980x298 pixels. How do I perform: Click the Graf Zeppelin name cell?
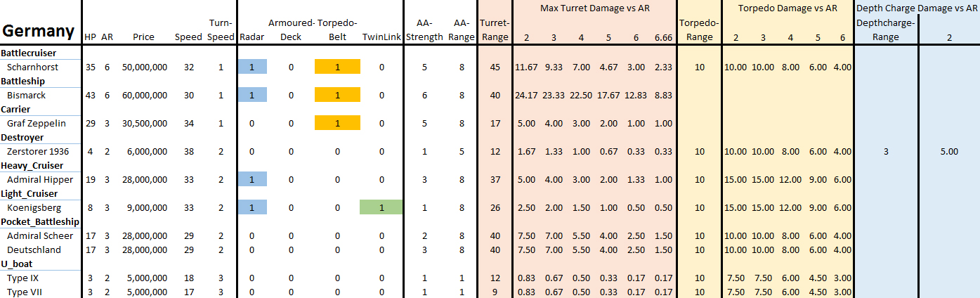pyautogui.click(x=36, y=124)
